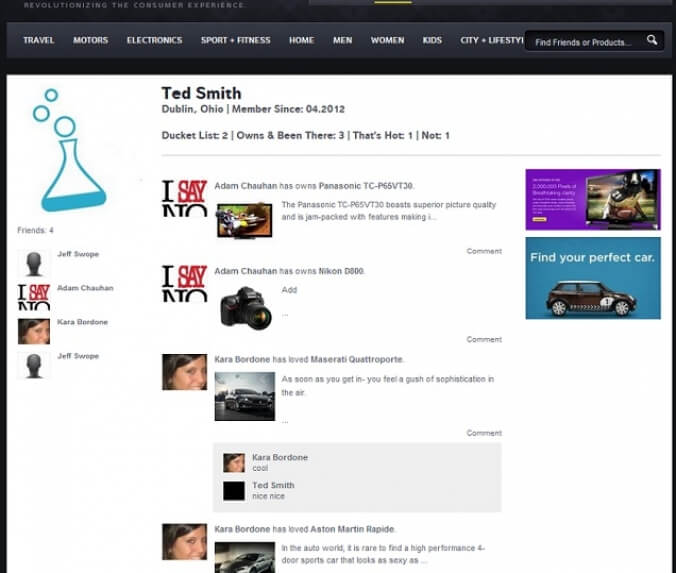Open the Maserati Quattroporte link
Screen dimensions: 676x573
(357, 359)
